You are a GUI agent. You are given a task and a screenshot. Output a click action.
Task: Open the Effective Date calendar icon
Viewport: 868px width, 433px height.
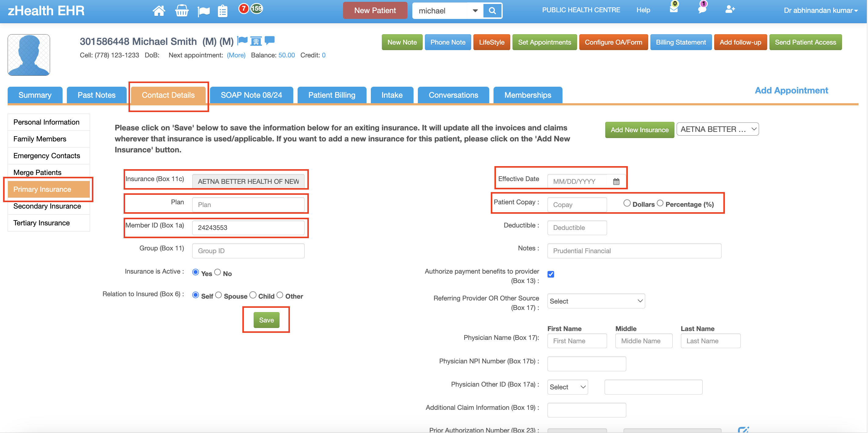pyautogui.click(x=616, y=181)
